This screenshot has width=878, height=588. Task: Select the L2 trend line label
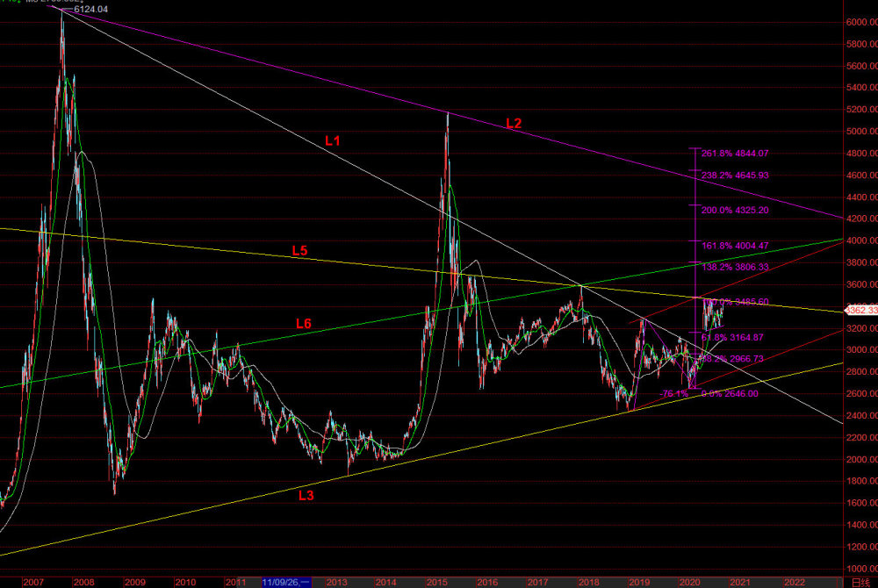(x=514, y=124)
